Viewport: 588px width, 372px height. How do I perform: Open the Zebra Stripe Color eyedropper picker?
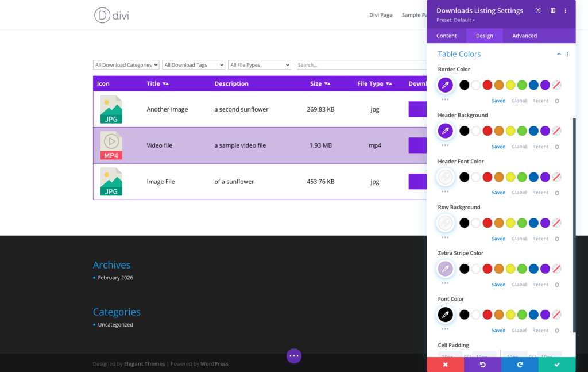(x=446, y=269)
